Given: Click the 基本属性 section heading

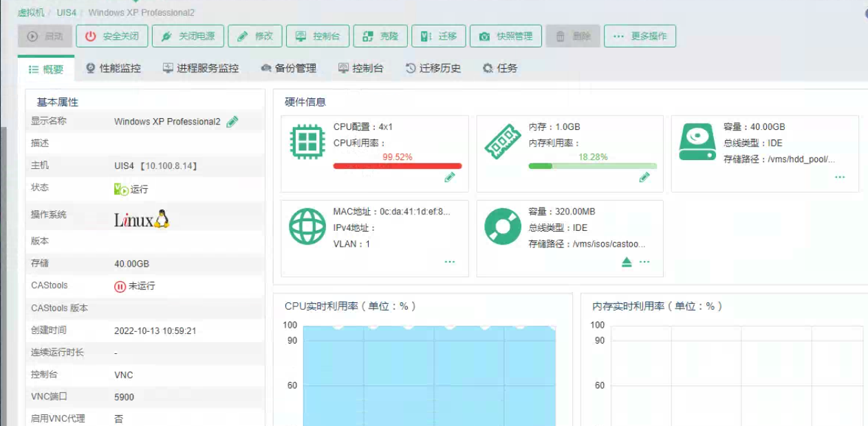Looking at the screenshot, I should [58, 102].
